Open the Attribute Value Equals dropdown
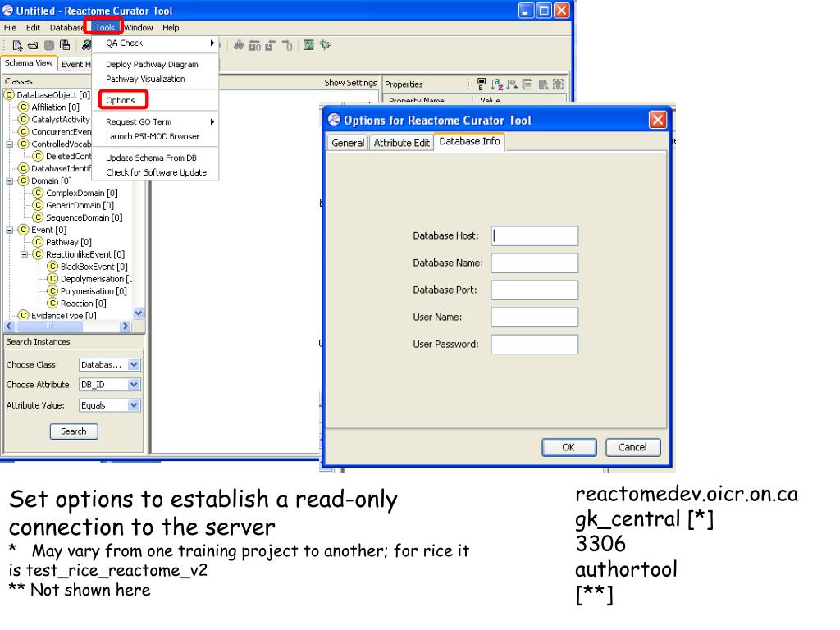Screen dimensions: 840x630 coord(134,405)
